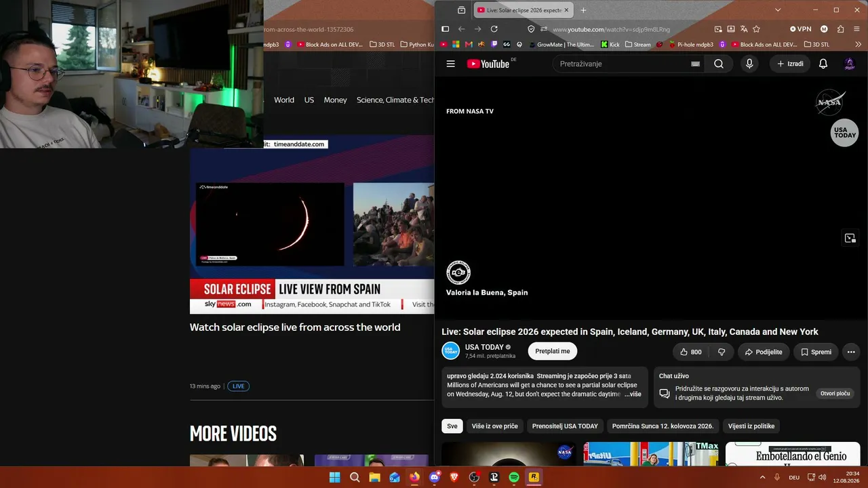Expand the description with ...više
Viewport: 868px width, 488px height.
coord(633,394)
